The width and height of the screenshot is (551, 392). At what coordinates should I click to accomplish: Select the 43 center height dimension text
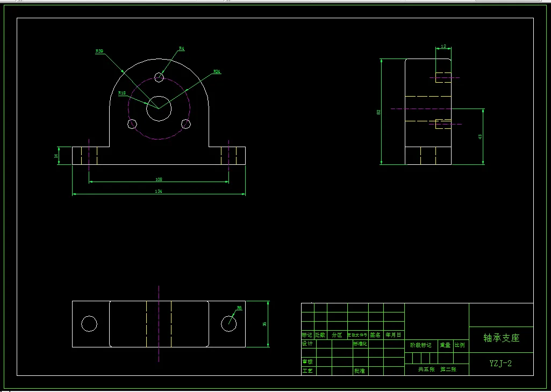(480, 137)
